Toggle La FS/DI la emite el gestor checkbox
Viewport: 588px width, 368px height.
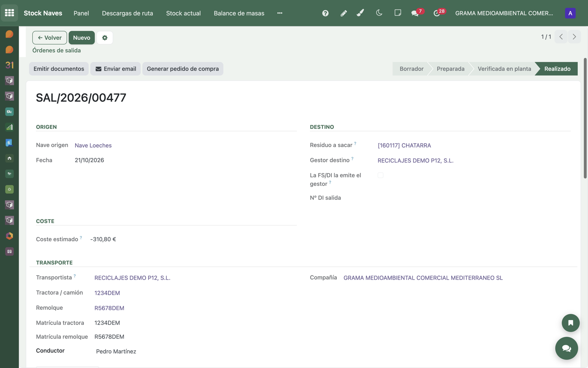point(380,175)
